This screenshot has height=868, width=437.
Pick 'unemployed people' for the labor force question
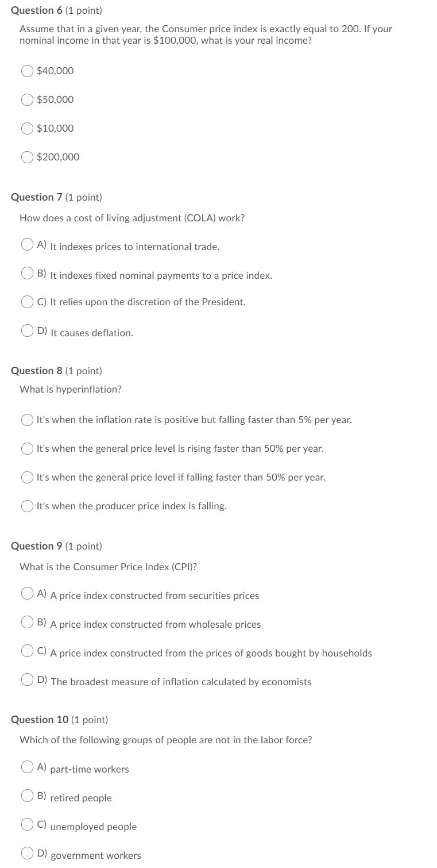(x=26, y=824)
